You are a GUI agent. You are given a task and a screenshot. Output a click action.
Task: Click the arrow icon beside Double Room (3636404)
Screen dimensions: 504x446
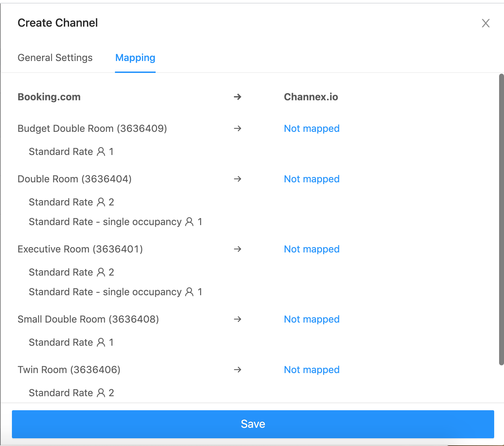tap(238, 179)
